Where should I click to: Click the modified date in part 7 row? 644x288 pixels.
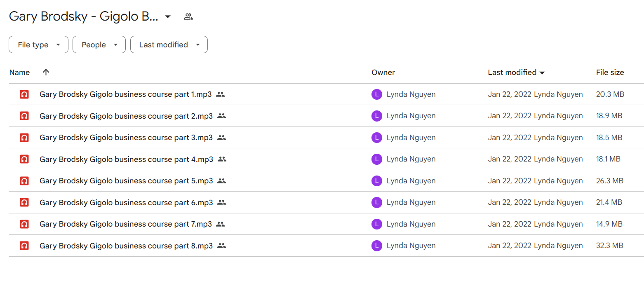tap(510, 224)
